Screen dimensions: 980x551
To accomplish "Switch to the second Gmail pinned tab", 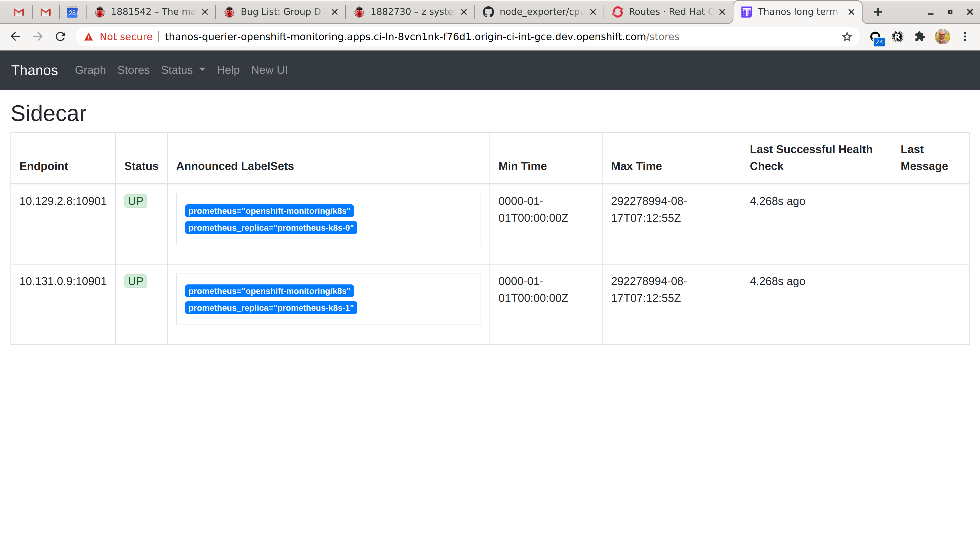I will [x=46, y=12].
